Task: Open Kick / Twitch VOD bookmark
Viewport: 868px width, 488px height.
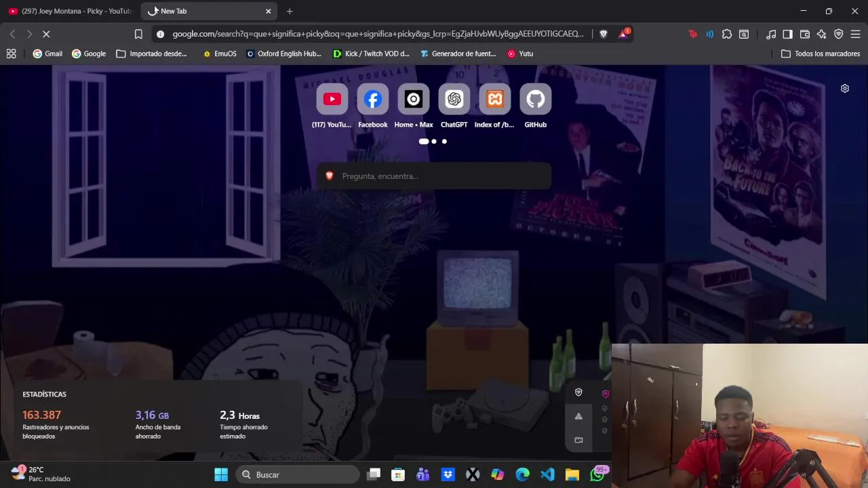Action: pos(371,54)
